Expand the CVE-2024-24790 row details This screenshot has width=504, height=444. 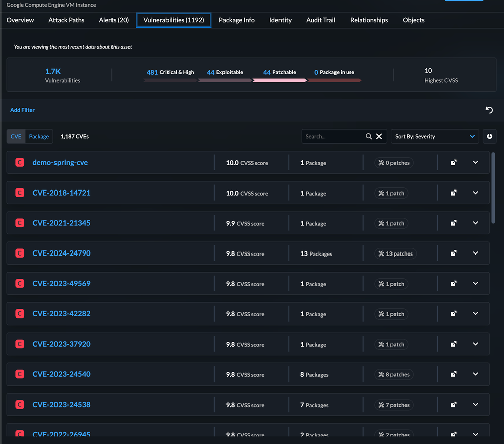[x=475, y=253]
